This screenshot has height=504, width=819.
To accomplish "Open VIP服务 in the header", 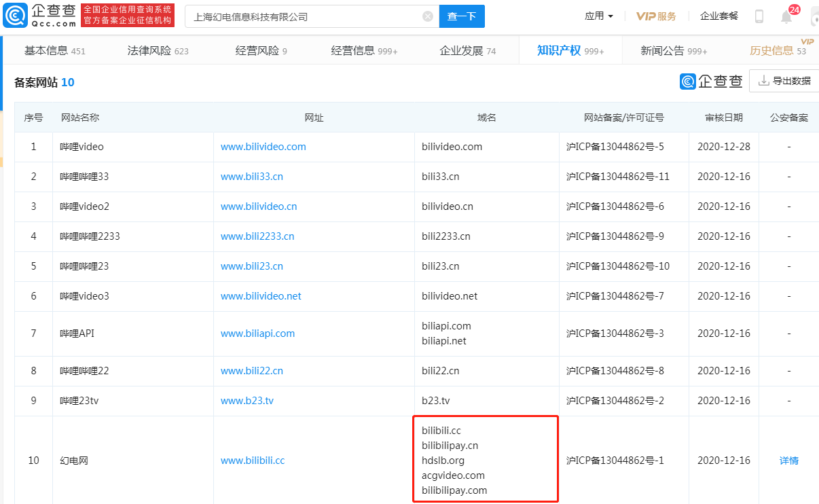I will click(656, 16).
